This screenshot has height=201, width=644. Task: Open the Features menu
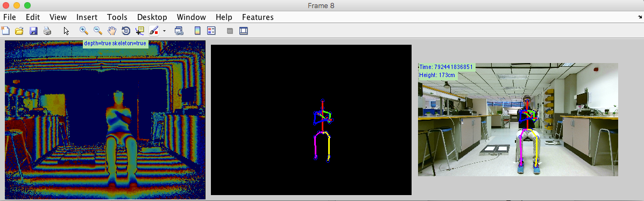[x=258, y=17]
